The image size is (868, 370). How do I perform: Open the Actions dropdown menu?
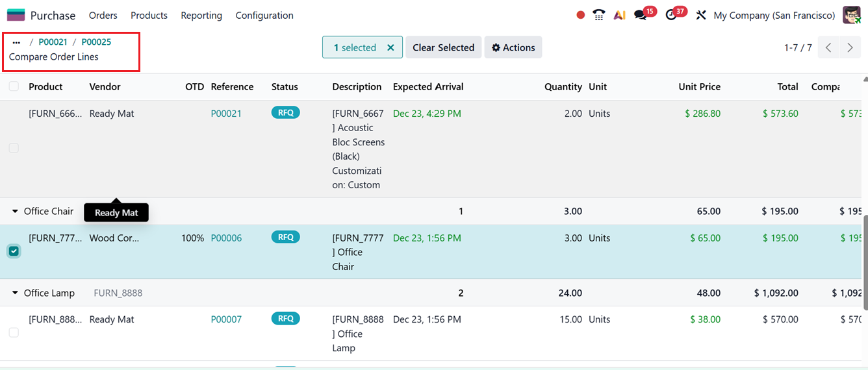pos(513,47)
